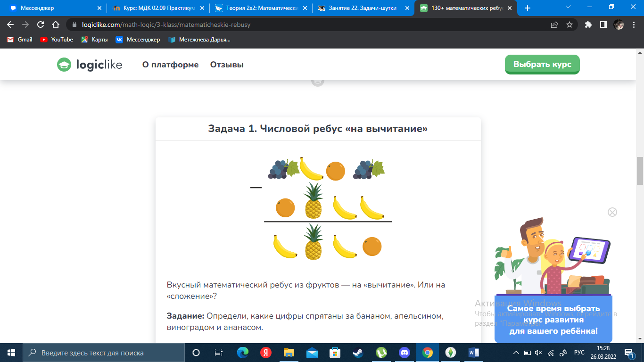Open the Windows Start menu

click(x=11, y=352)
